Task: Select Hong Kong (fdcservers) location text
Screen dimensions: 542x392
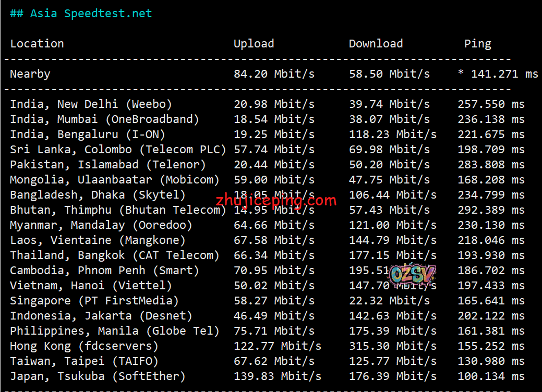Action: [x=84, y=346]
